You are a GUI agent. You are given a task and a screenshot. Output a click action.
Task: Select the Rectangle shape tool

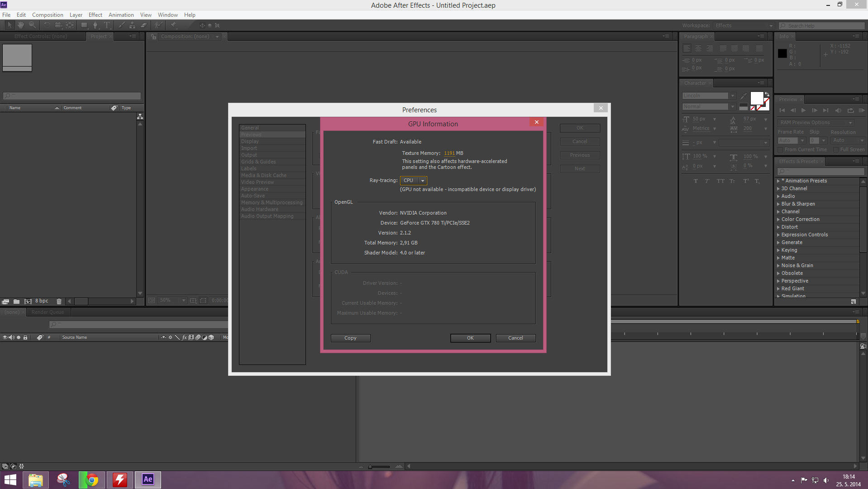point(84,25)
